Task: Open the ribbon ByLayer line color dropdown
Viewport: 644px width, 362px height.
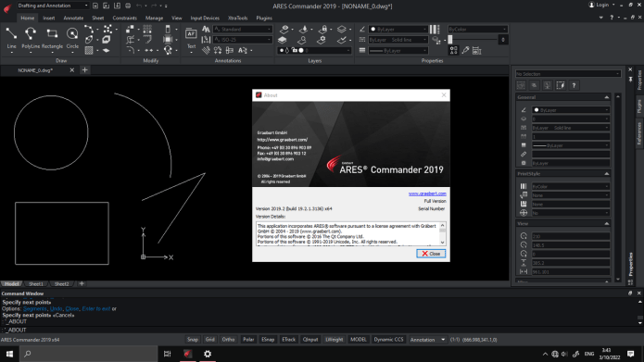Action: (398, 29)
